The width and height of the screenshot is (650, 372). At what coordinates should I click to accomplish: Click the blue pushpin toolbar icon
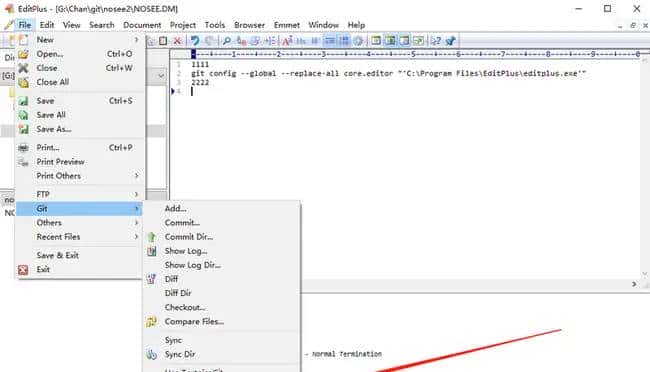(x=451, y=41)
